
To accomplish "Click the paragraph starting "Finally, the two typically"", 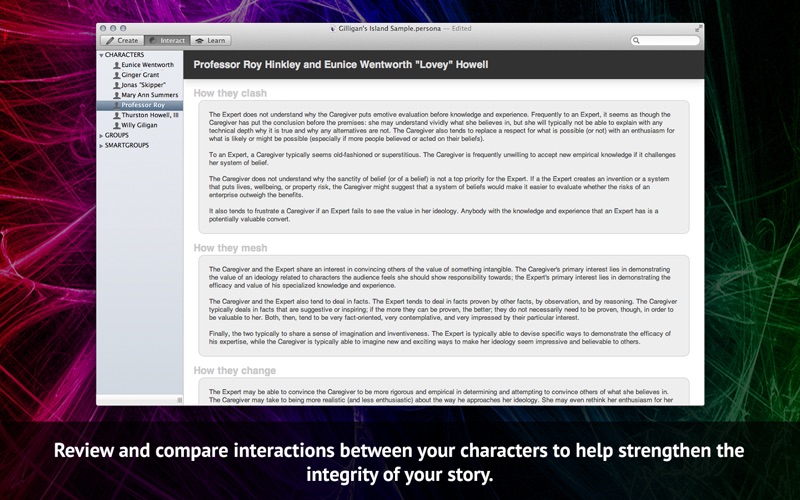I will pyautogui.click(x=439, y=338).
